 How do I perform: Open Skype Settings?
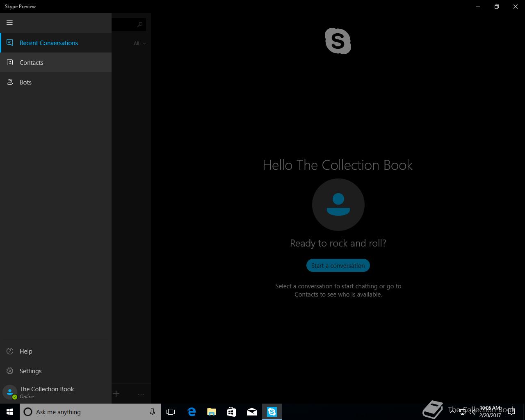pyautogui.click(x=56, y=371)
